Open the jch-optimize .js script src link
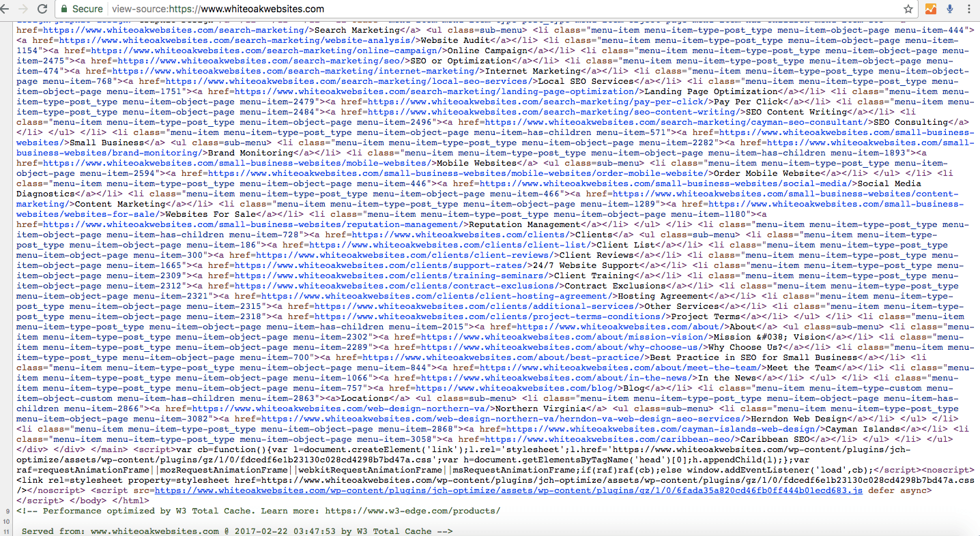The width and height of the screenshot is (980, 536). (508, 490)
